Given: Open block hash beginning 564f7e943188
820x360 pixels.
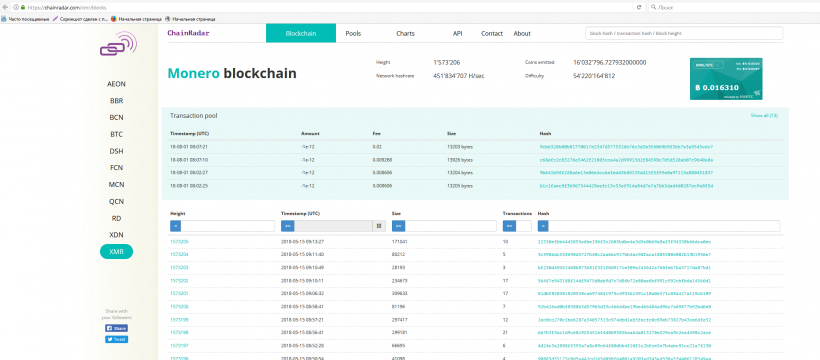Looking at the screenshot, I should pyautogui.click(x=624, y=280).
